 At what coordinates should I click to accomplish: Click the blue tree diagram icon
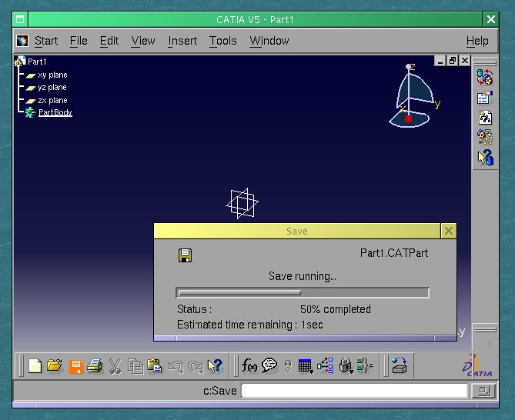pos(325,365)
